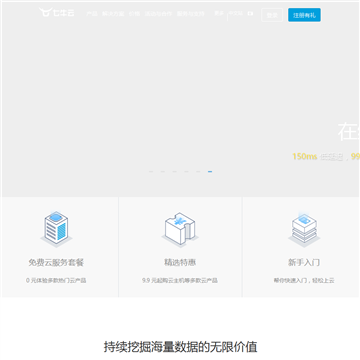Viewport: 360px width, 360px height.
Task: Open the 解决方案 navigation menu
Action: pyautogui.click(x=113, y=14)
